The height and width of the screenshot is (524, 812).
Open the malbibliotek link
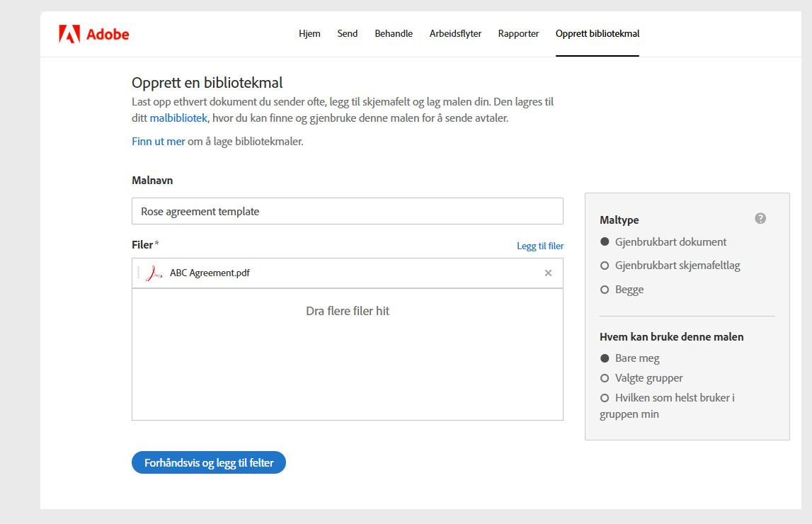click(178, 117)
